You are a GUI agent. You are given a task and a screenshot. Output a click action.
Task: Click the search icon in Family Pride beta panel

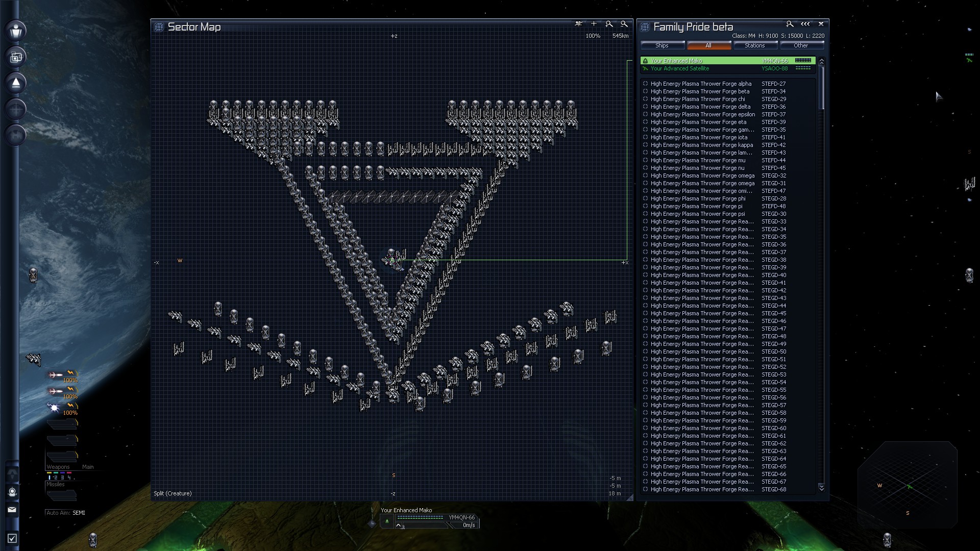(790, 24)
